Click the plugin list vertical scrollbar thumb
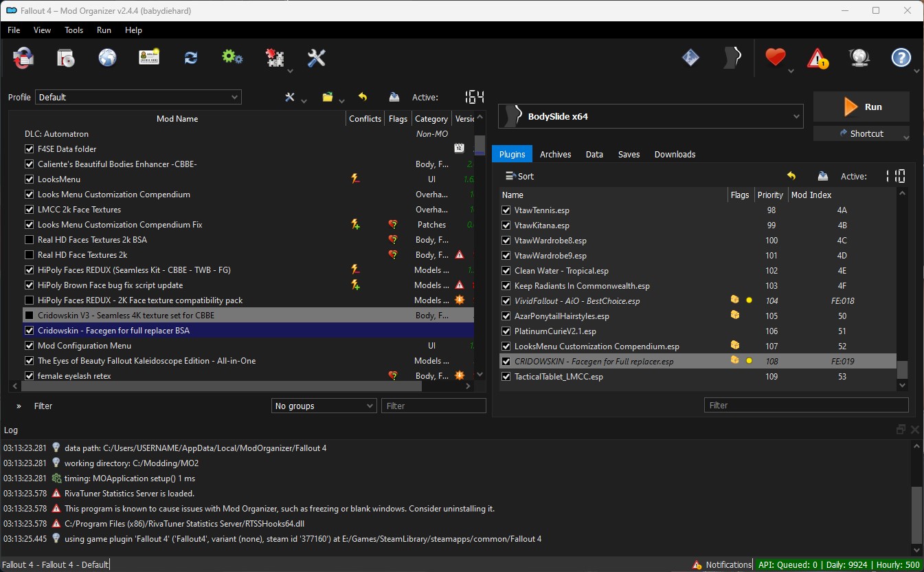This screenshot has width=924, height=572. tap(902, 370)
